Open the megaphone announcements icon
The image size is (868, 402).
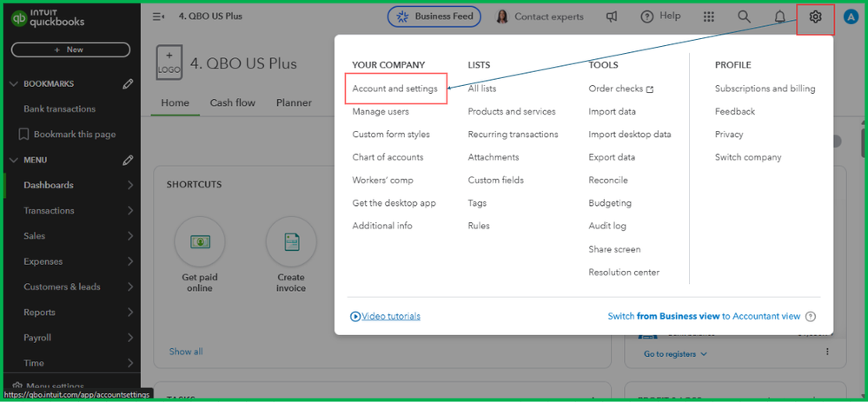pos(611,17)
